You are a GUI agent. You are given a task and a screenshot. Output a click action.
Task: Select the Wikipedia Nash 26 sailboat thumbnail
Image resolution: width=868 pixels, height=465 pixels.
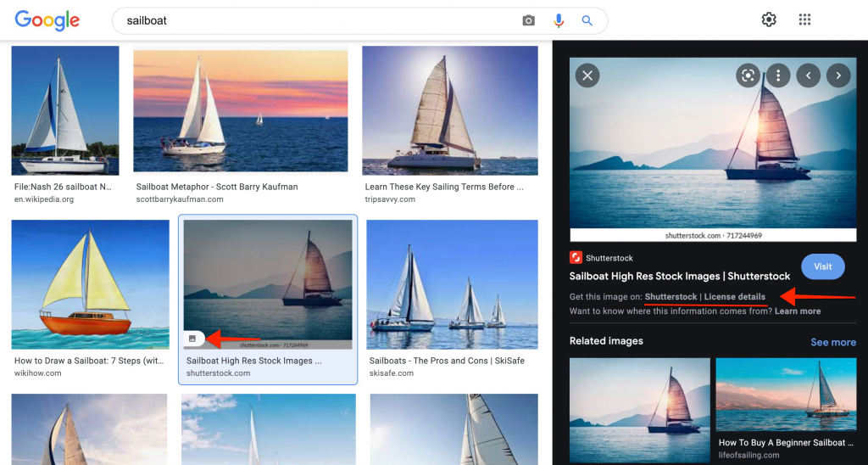pos(65,110)
